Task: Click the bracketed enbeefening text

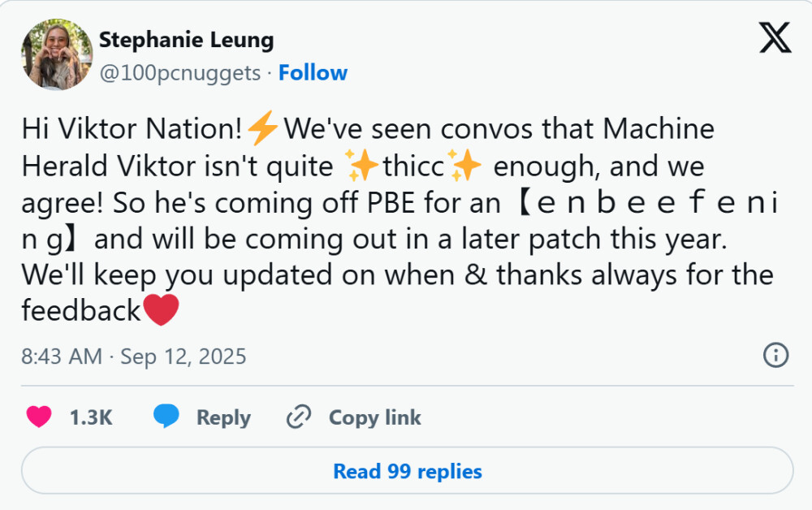Action: click(x=641, y=203)
